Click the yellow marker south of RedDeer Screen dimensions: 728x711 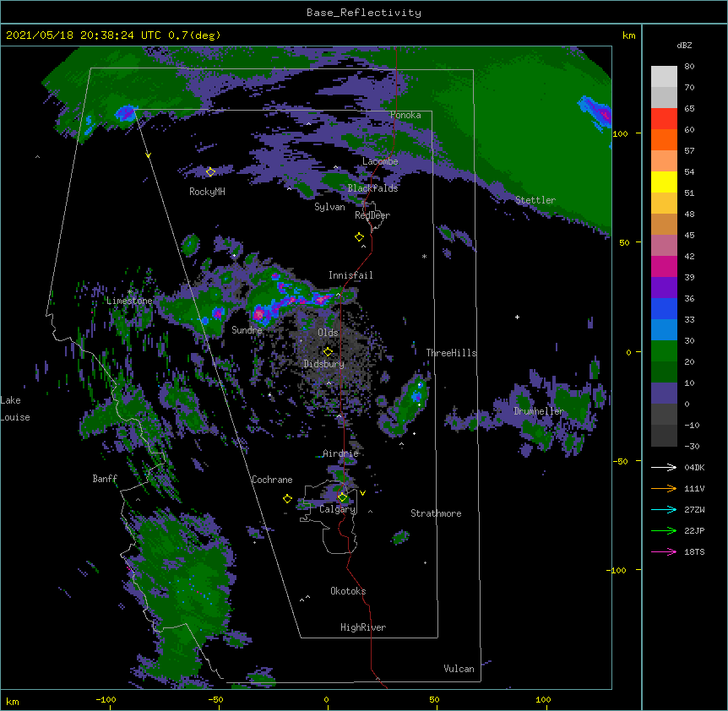point(359,237)
